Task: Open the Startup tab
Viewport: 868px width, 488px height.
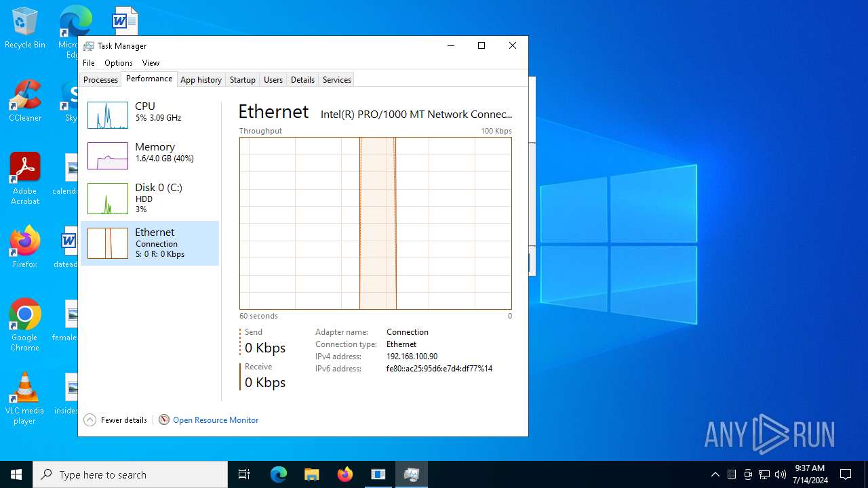Action: (x=242, y=80)
